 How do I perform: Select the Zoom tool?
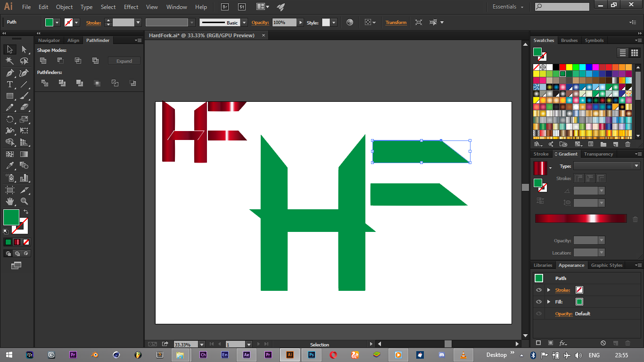[24, 201]
